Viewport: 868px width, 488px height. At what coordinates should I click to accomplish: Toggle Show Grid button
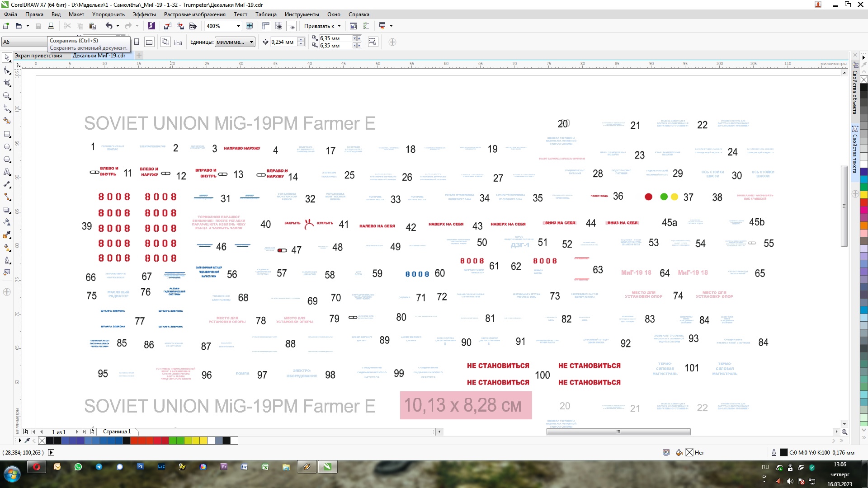tap(278, 26)
